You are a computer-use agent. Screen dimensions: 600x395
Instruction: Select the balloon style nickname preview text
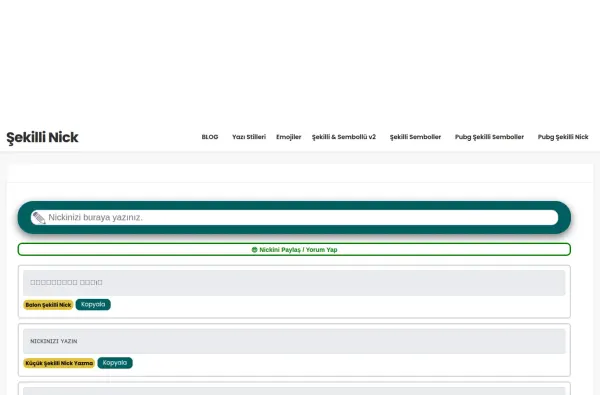click(66, 282)
